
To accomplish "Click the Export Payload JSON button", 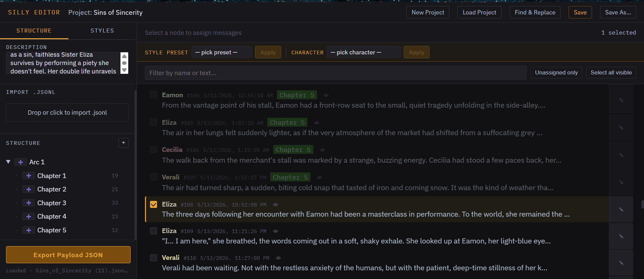I will [68, 255].
